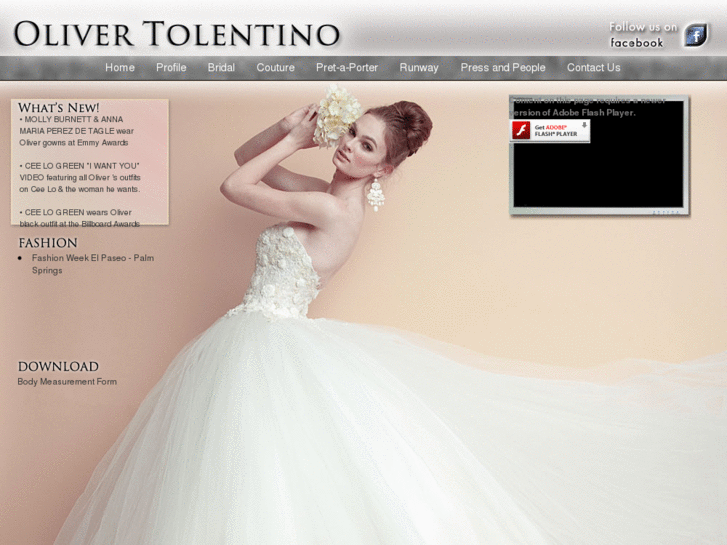Click the Adobe Flash Player logo icon
Viewport: 727px width, 545px height.
521,130
